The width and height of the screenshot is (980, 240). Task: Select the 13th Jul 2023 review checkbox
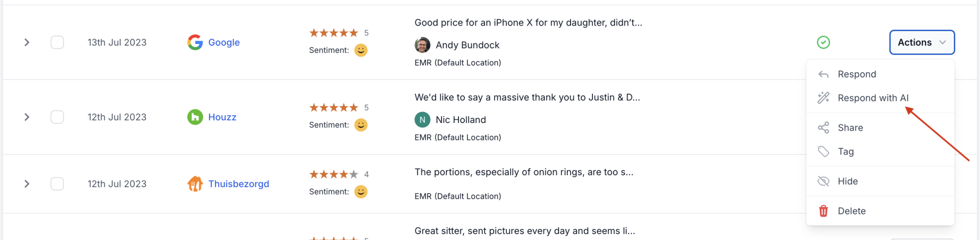coord(57,42)
